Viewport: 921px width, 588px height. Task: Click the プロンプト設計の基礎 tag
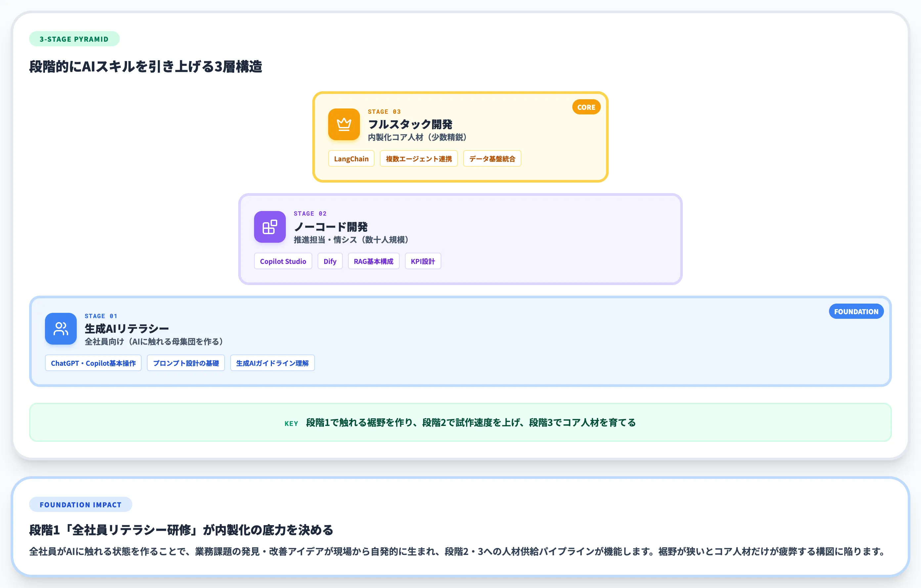[186, 363]
